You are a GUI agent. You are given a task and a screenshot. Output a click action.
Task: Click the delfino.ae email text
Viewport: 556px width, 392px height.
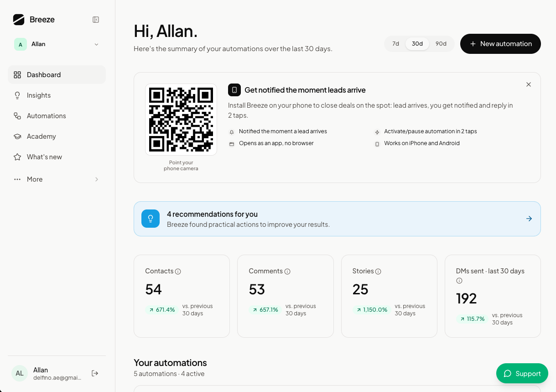57,378
